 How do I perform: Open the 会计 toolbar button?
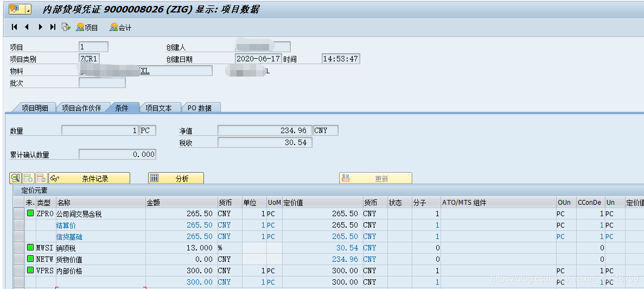click(x=120, y=28)
